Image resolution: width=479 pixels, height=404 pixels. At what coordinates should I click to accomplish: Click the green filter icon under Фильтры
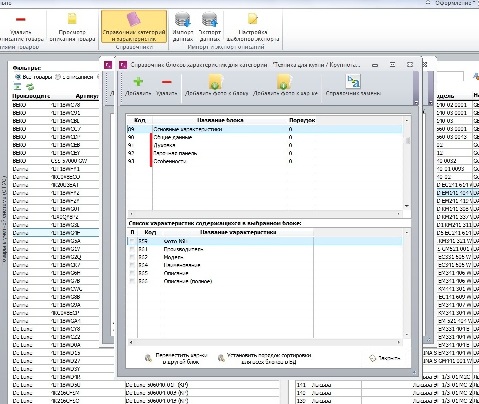pyautogui.click(x=17, y=87)
